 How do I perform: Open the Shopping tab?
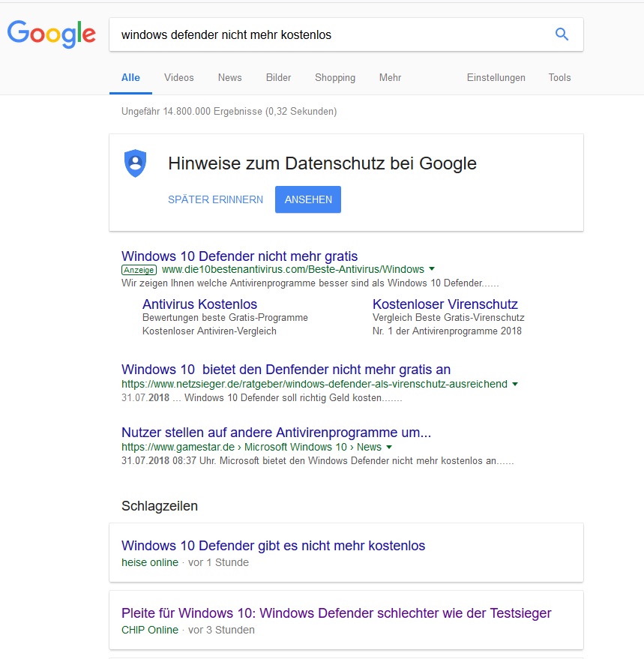coord(335,78)
